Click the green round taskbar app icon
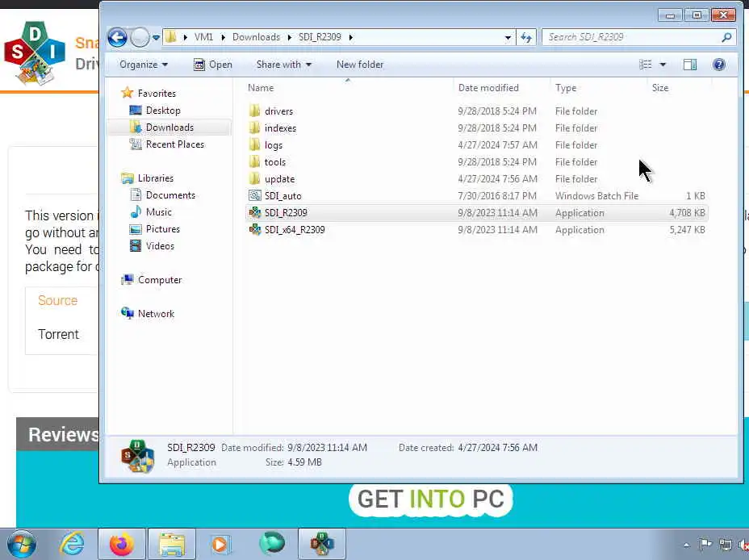This screenshot has width=749, height=560. tap(272, 543)
